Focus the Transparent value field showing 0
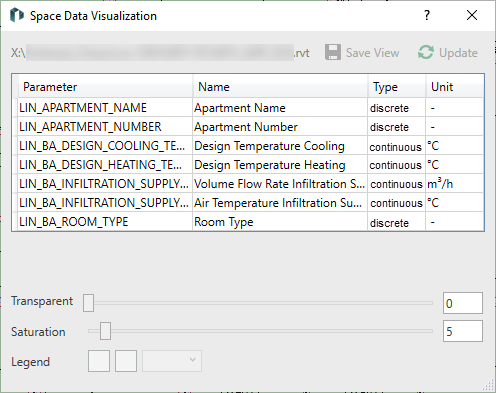 tap(463, 303)
